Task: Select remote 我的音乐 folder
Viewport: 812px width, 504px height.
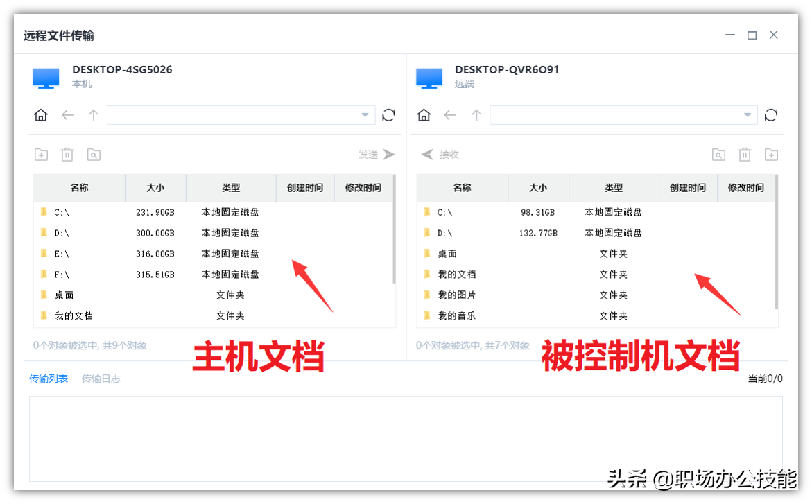Action: [596, 316]
